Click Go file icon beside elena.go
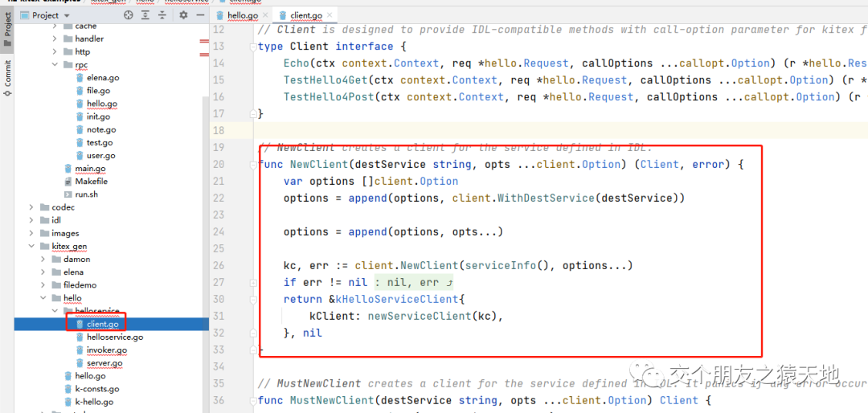The image size is (868, 413). point(80,77)
